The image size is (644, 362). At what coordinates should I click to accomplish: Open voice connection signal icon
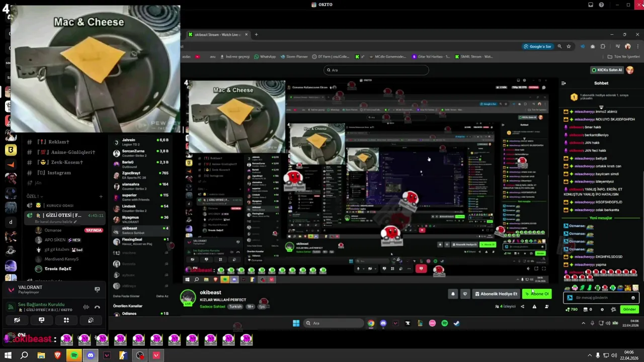click(x=11, y=307)
